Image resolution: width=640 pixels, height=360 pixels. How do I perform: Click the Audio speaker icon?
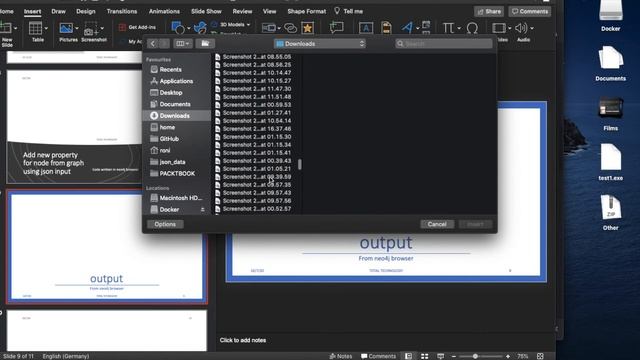[x=520, y=28]
